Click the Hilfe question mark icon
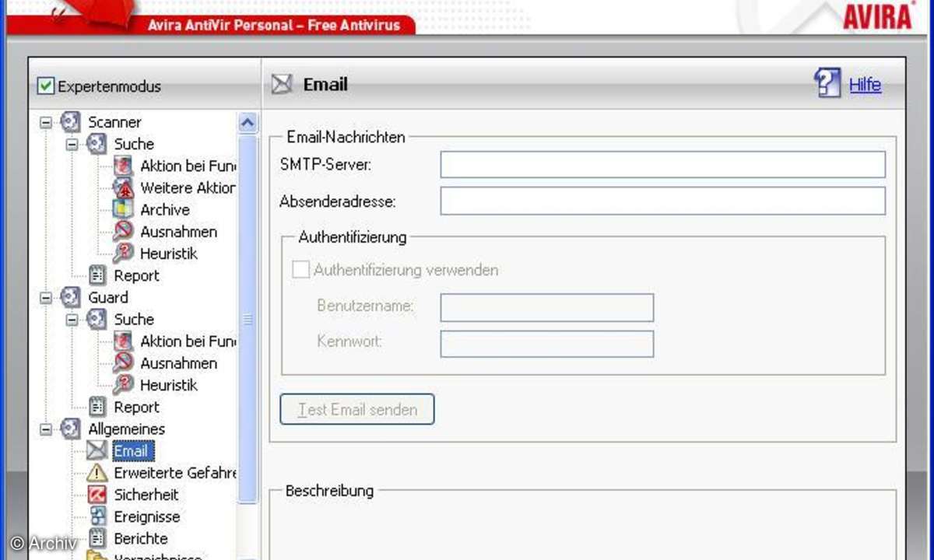 coord(827,84)
